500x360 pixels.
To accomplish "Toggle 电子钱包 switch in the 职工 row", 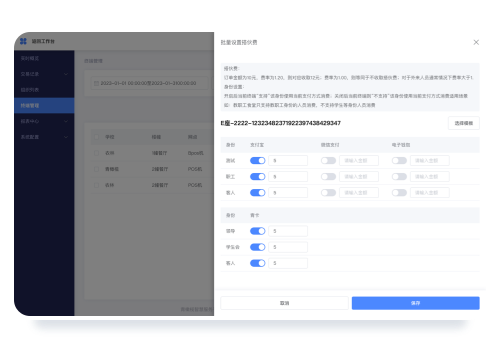I will [399, 177].
